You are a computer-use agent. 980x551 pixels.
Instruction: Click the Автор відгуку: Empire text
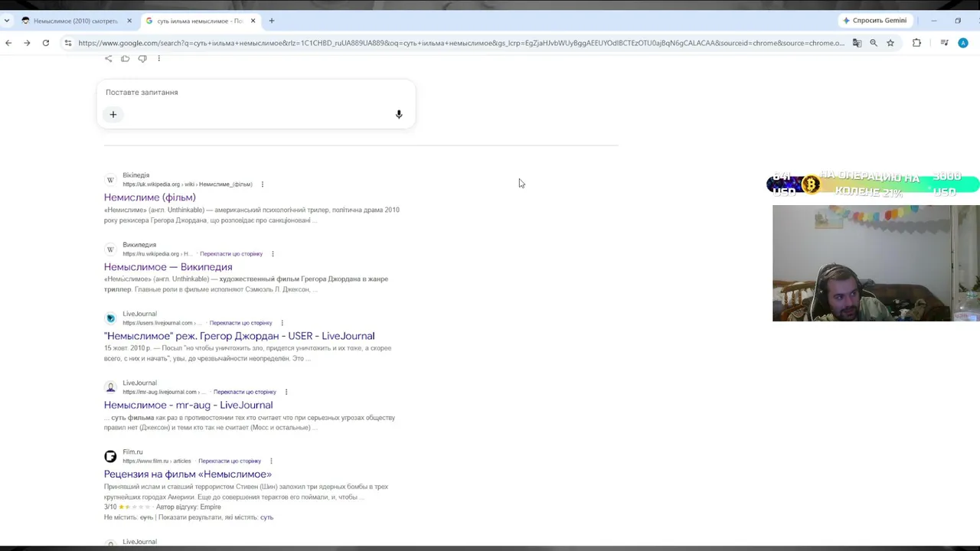[x=188, y=507]
